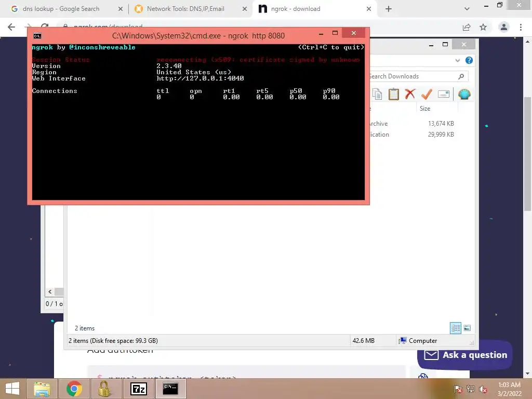This screenshot has height=399, width=532.
Task: Click the Share this page icon in Chrome
Action: pyautogui.click(x=467, y=27)
